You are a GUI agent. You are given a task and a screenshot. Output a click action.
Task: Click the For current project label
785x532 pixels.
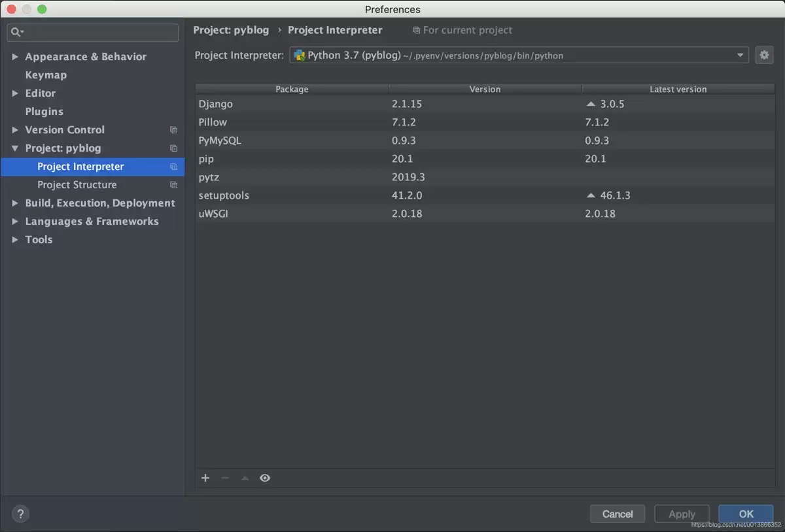click(467, 30)
